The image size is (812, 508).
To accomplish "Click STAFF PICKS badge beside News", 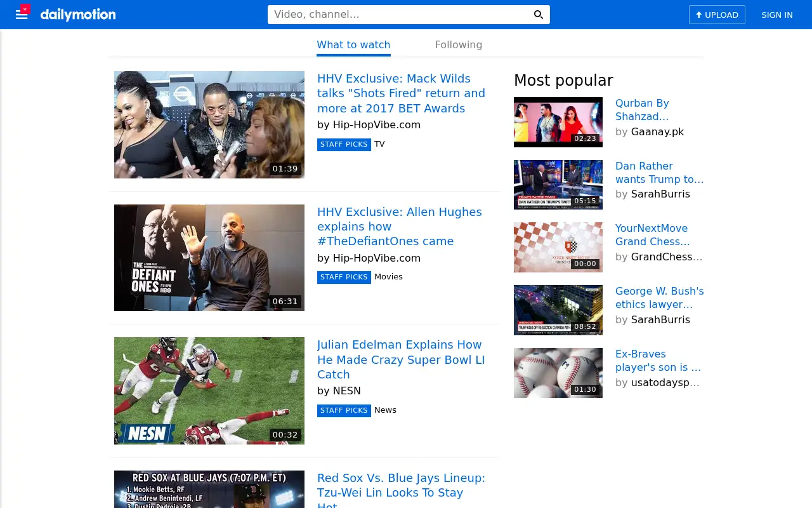I will pyautogui.click(x=344, y=411).
